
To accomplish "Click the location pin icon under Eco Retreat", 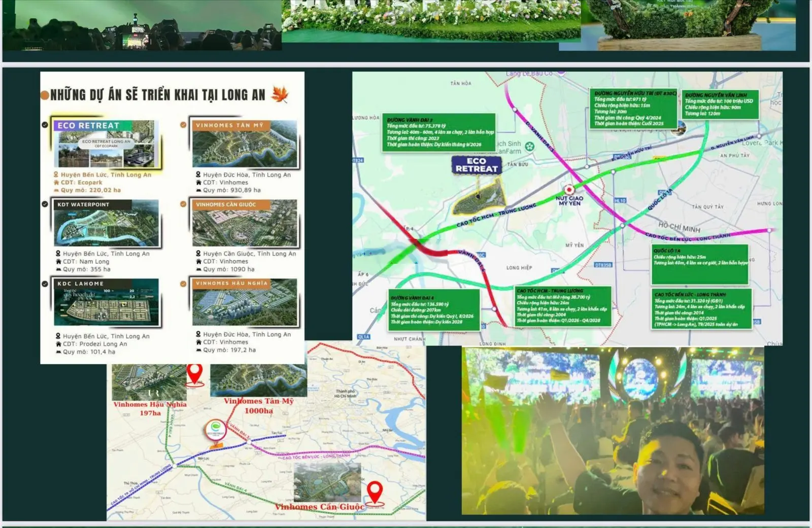I will [56, 174].
